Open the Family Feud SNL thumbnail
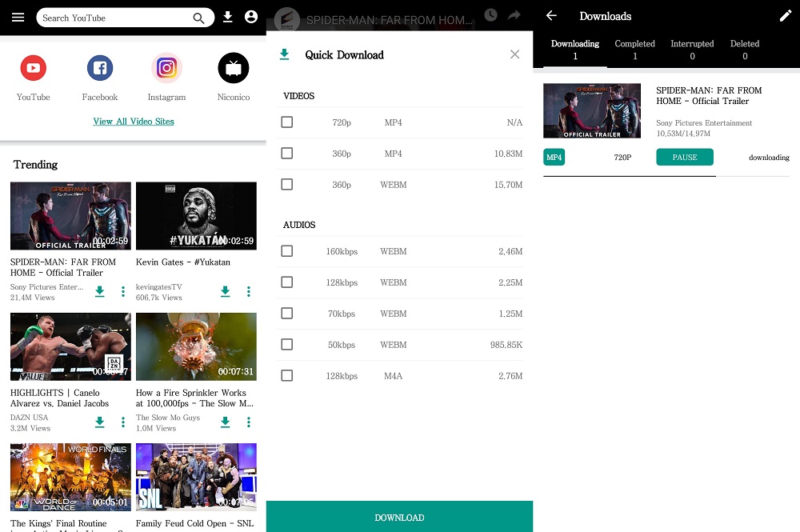Screen dimensions: 800x532 [196, 478]
